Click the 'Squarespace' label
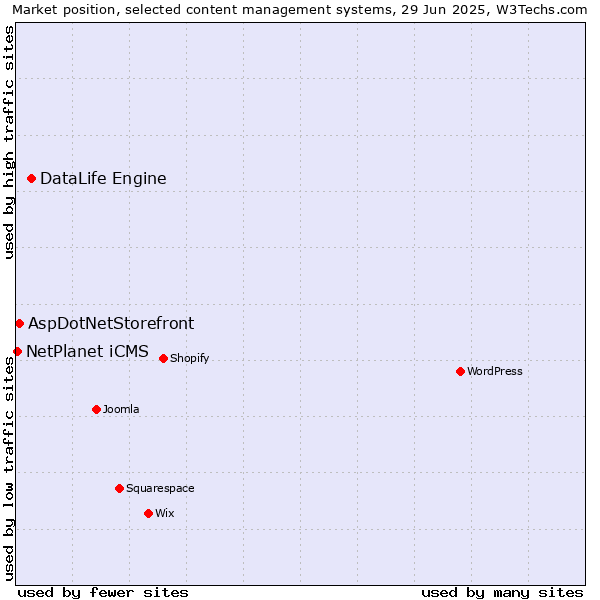The width and height of the screenshot is (600, 600). point(160,489)
